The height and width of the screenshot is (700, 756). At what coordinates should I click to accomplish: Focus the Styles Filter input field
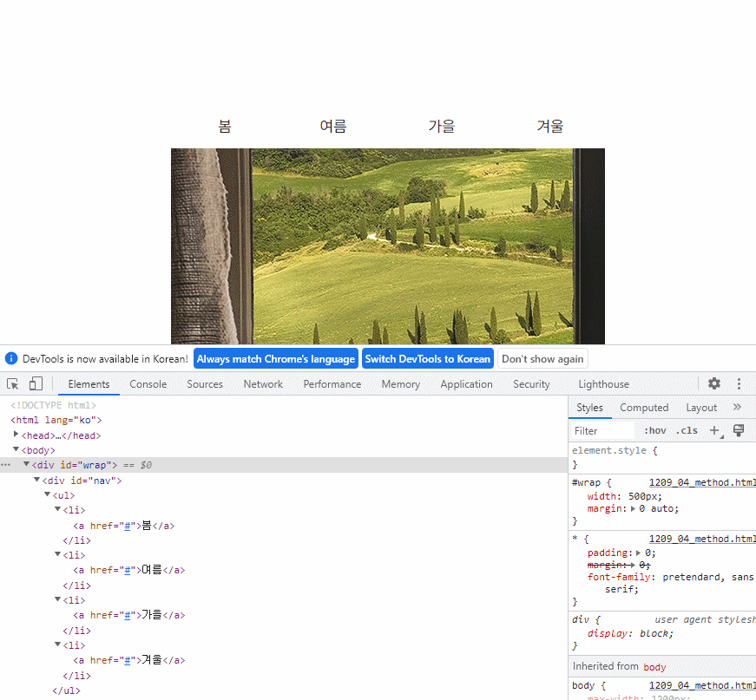pos(603,431)
